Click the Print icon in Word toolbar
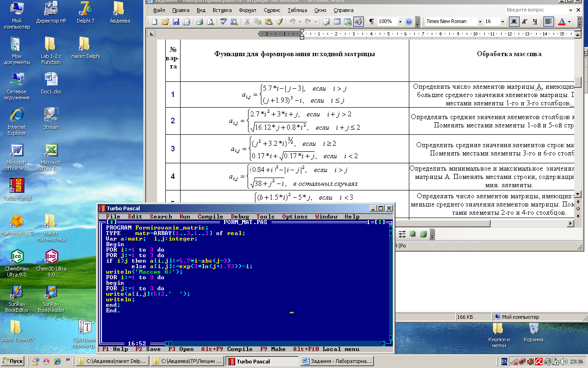This screenshot has width=588, height=368. pos(200,22)
